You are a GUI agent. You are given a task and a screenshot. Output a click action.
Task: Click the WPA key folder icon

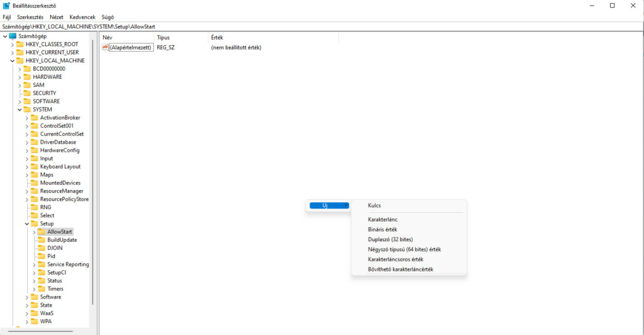pyautogui.click(x=34, y=321)
